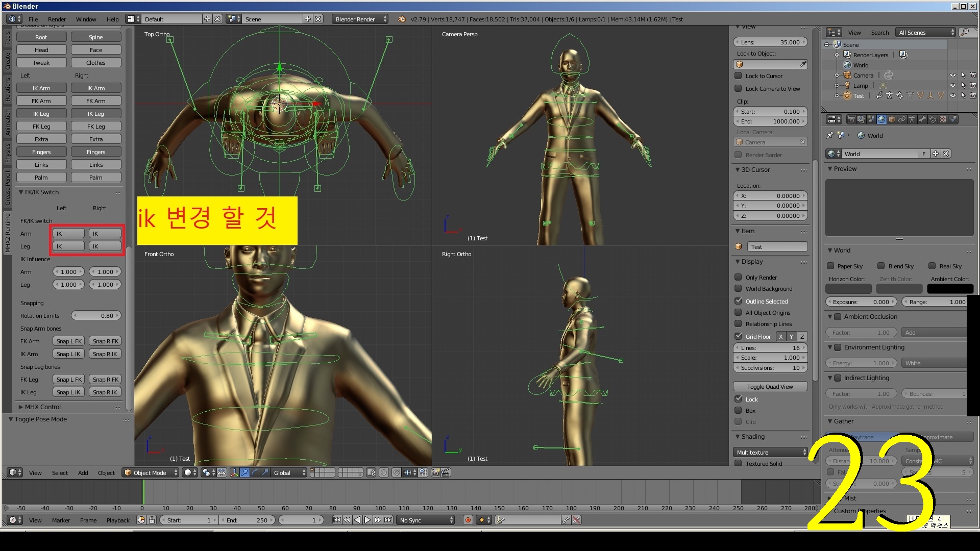Open Render Layers tab in Properties header

(x=861, y=119)
